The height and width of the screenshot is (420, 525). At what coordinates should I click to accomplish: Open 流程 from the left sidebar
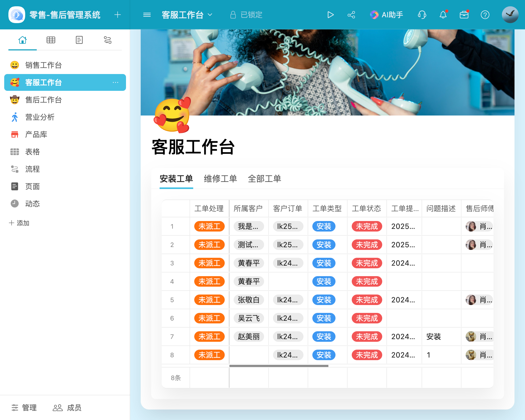[33, 169]
